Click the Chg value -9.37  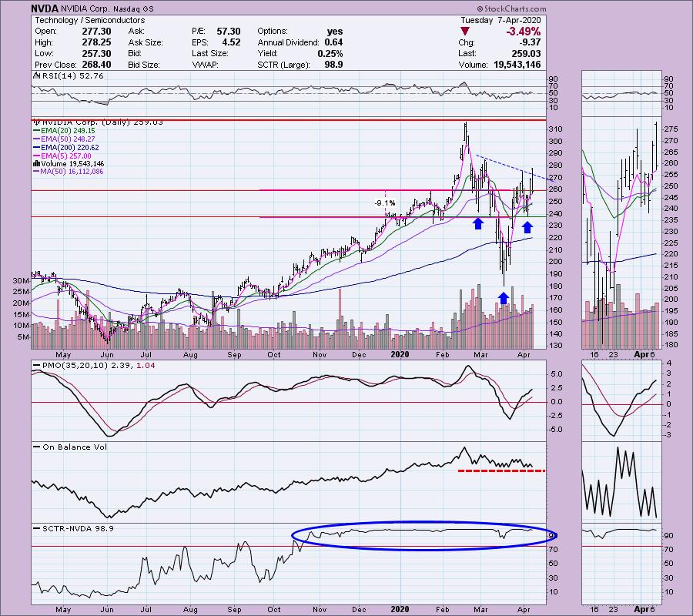(528, 42)
